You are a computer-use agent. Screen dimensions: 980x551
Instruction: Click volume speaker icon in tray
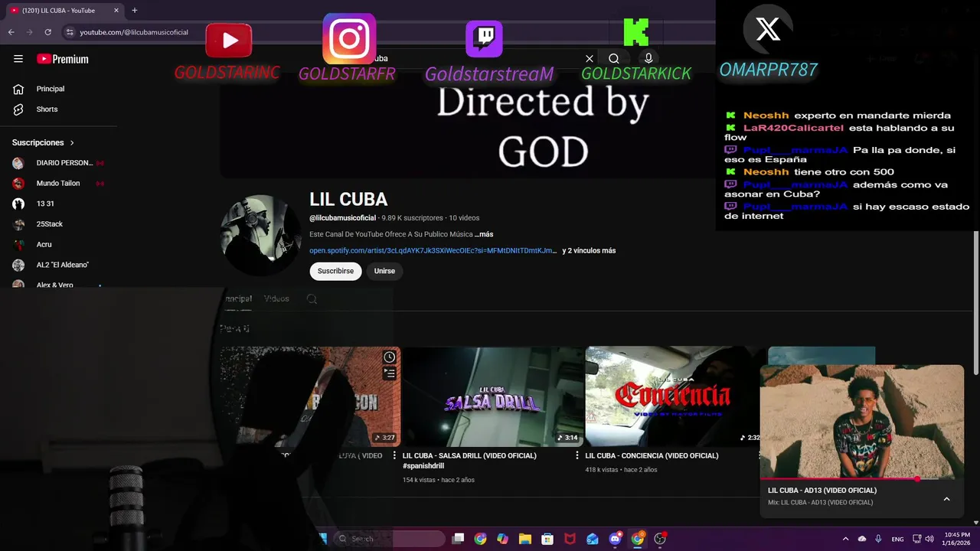(x=929, y=539)
